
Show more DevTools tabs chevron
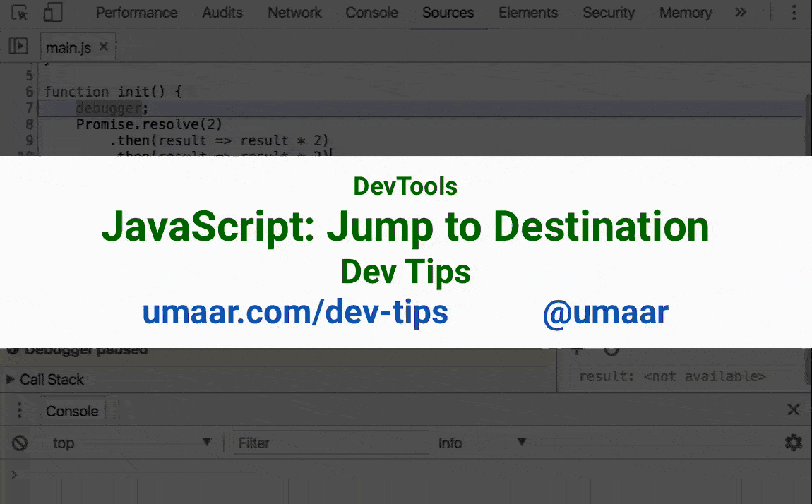click(x=741, y=13)
